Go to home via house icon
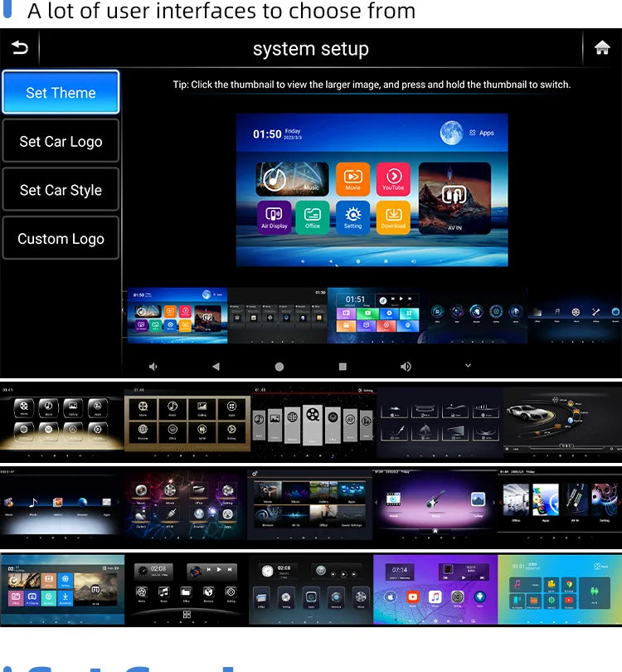Image resolution: width=622 pixels, height=672 pixels. [x=602, y=49]
